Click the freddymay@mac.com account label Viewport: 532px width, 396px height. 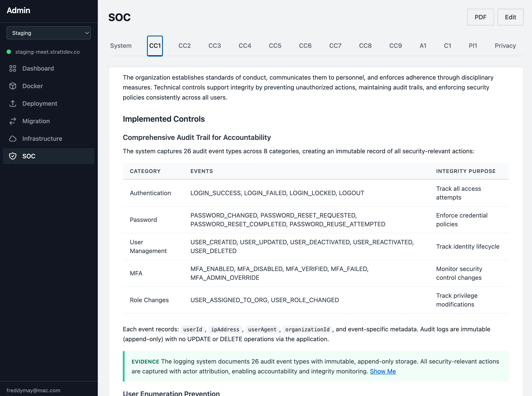(x=33, y=390)
